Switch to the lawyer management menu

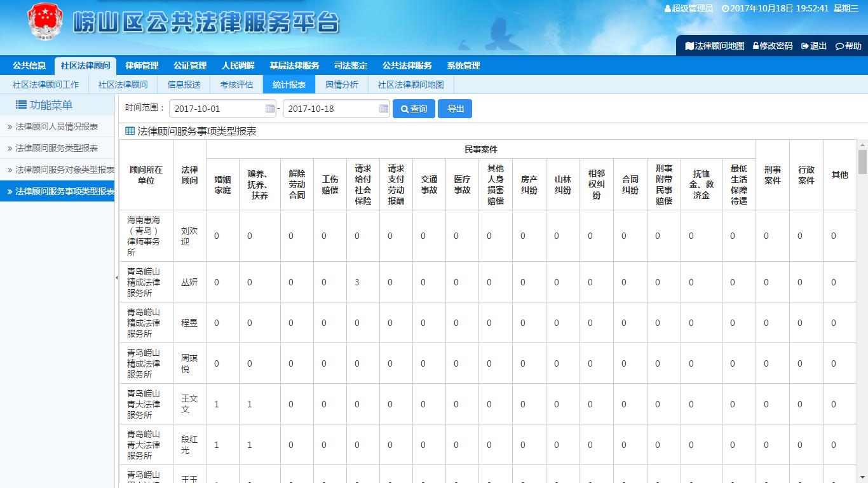click(x=142, y=65)
